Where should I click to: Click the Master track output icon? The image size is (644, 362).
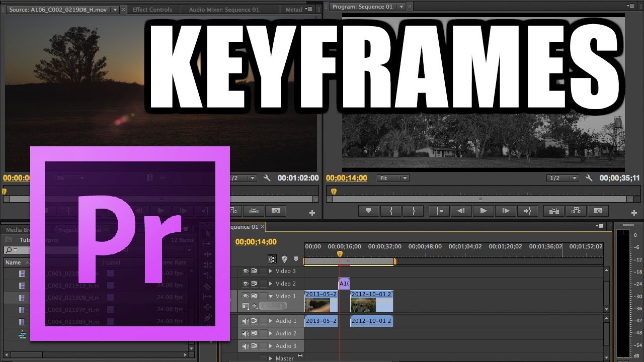(x=300, y=356)
